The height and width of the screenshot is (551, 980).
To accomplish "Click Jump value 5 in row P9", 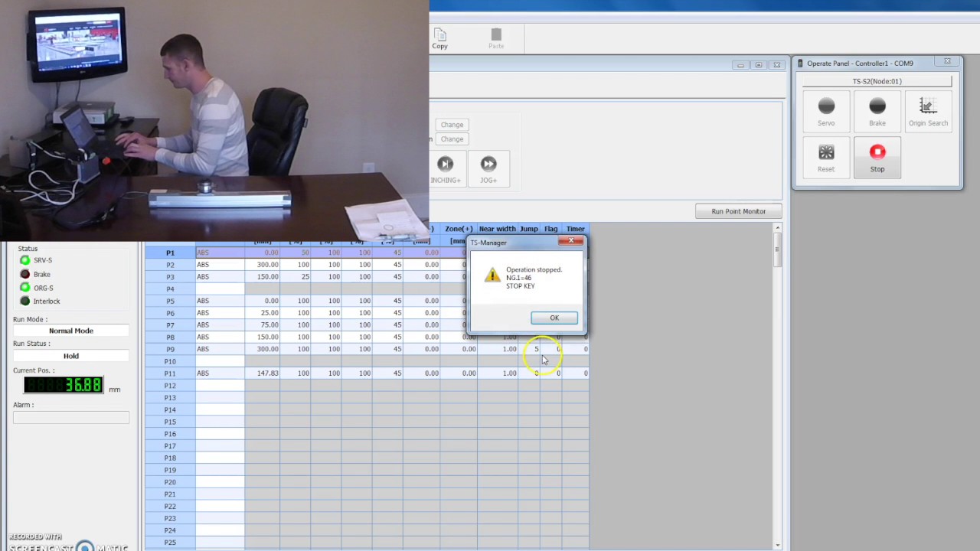I will [530, 349].
